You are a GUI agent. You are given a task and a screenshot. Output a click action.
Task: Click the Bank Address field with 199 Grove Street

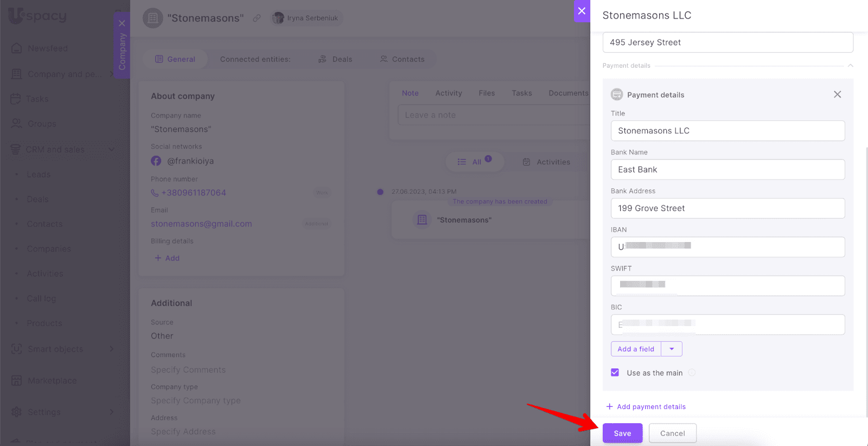point(727,208)
